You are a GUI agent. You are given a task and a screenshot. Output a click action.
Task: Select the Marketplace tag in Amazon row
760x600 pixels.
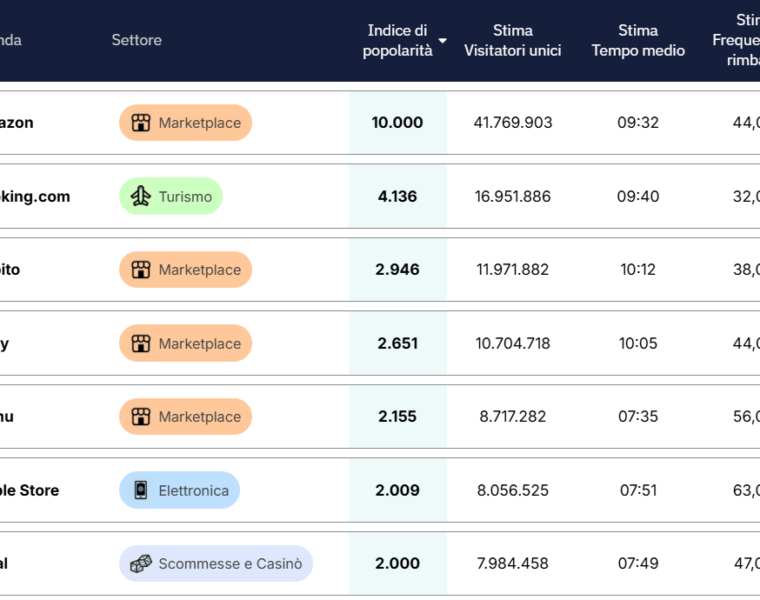pyautogui.click(x=186, y=123)
